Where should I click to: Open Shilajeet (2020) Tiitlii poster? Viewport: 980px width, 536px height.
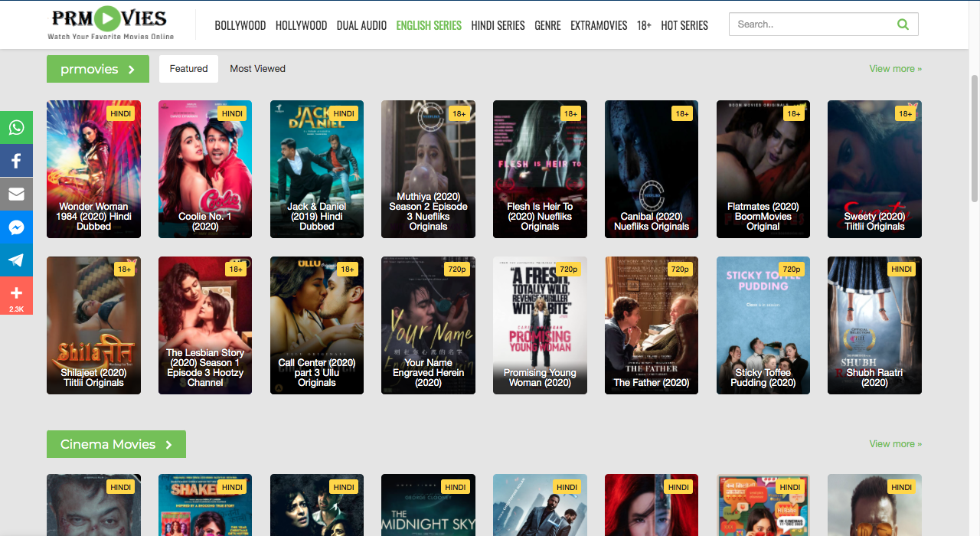(x=93, y=325)
